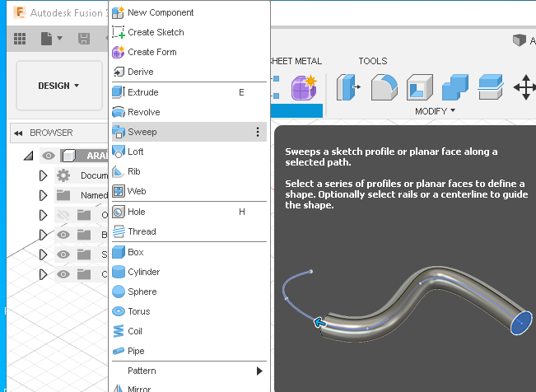Expand the bottom folder row beginning with C
The width and height of the screenshot is (536, 392).
point(43,275)
